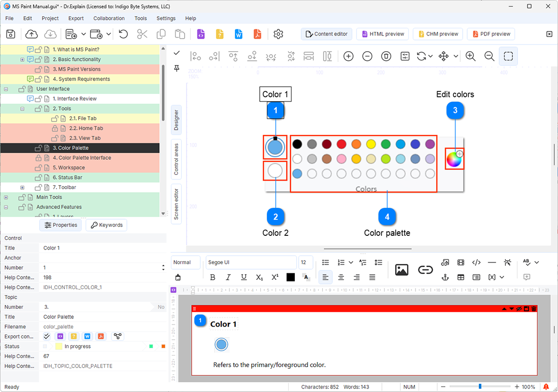Collapse the Advanced Features node

click(6, 207)
